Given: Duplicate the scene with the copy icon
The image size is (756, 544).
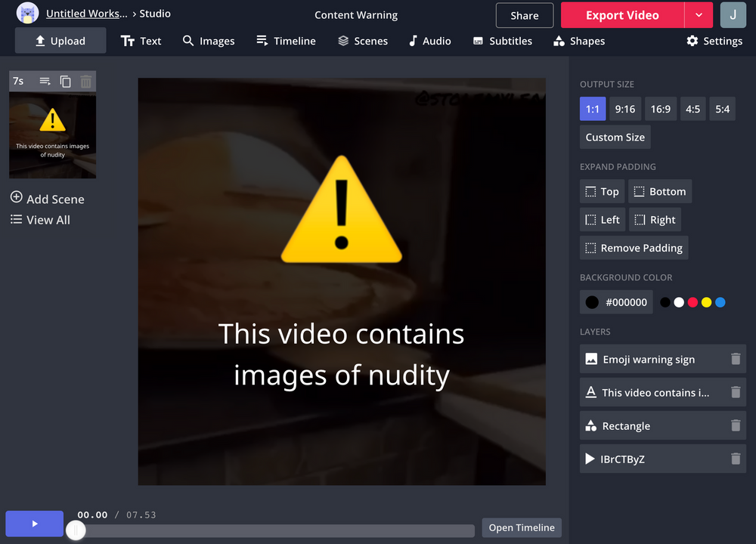Looking at the screenshot, I should click(64, 81).
